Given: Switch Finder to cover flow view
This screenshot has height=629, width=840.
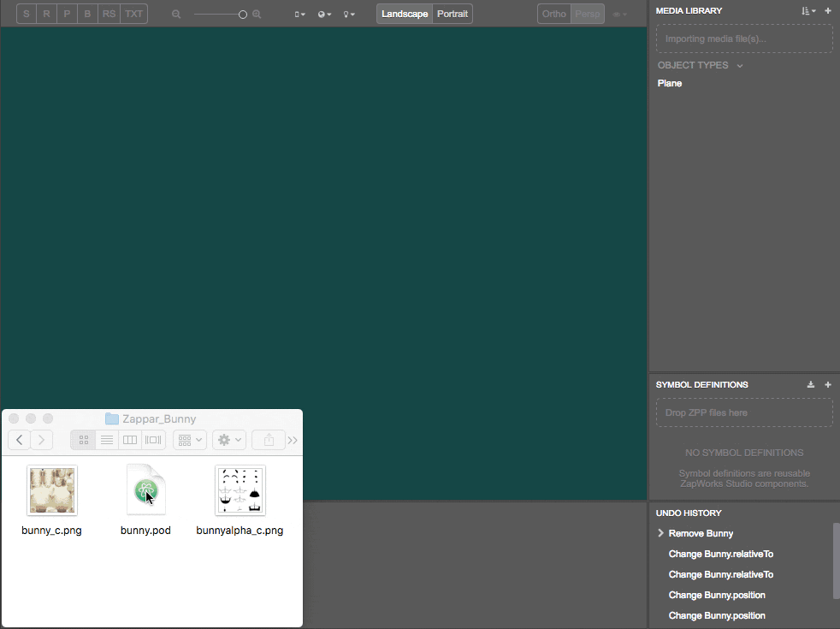Looking at the screenshot, I should (152, 440).
